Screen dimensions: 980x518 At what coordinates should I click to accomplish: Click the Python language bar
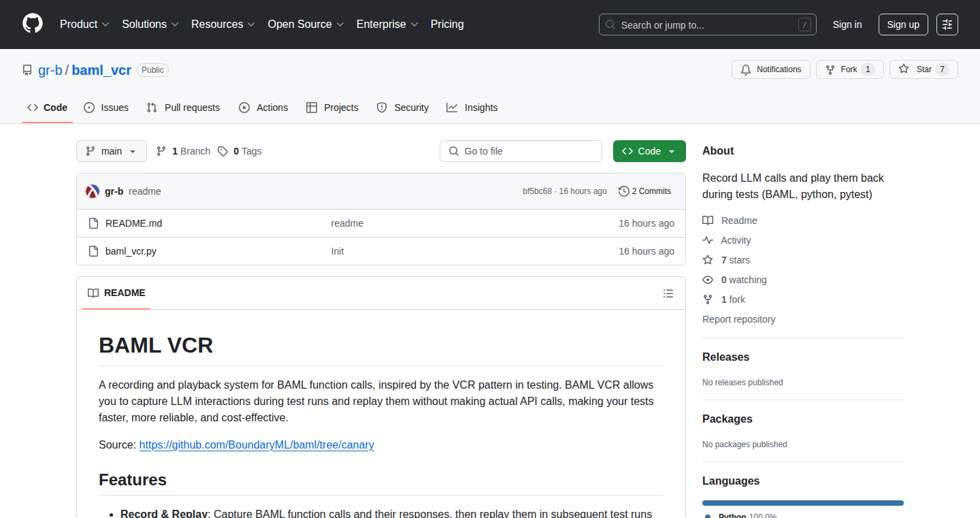click(x=803, y=503)
